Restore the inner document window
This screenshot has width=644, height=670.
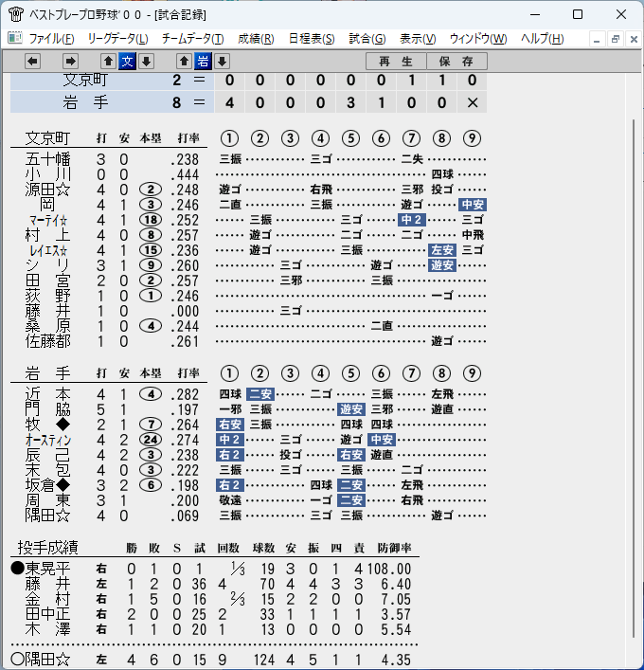point(615,39)
